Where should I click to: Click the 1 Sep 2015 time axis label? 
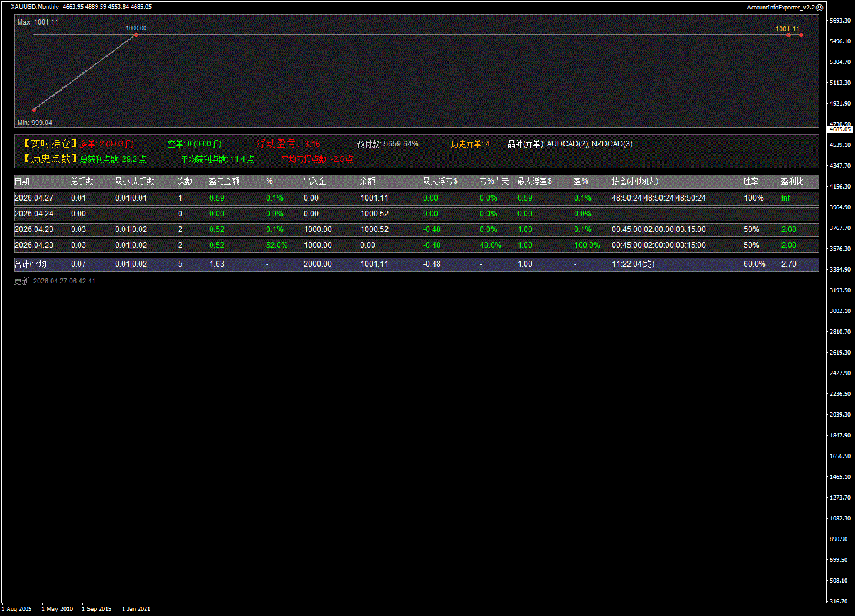[x=96, y=608]
